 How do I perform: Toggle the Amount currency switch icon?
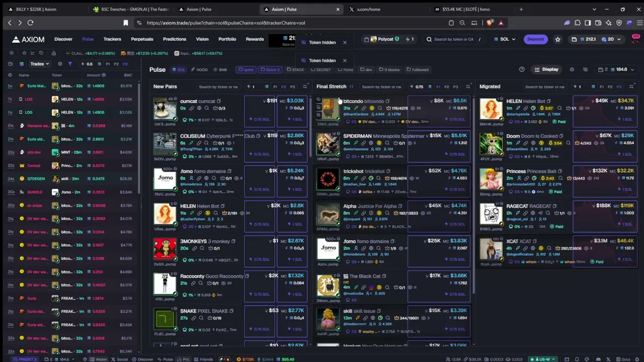coord(104,75)
